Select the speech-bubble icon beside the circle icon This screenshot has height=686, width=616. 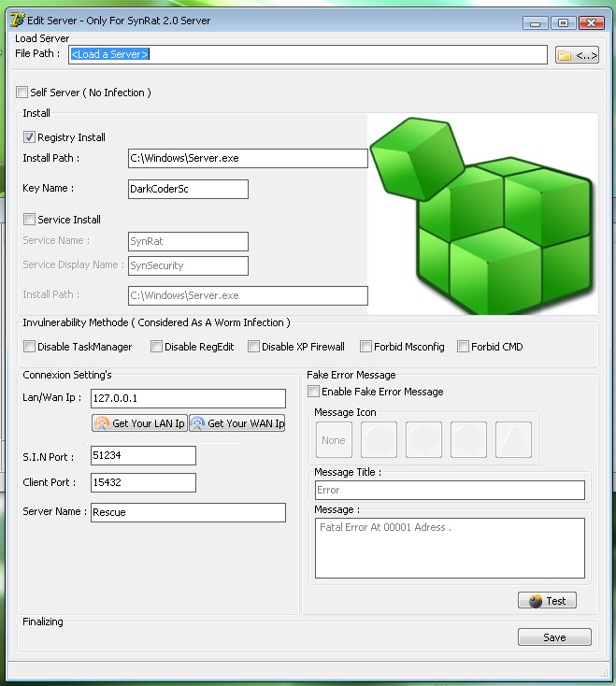pyautogui.click(x=423, y=439)
